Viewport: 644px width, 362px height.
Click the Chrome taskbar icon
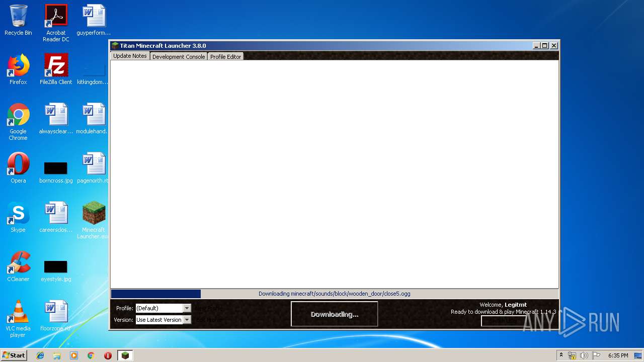91,355
